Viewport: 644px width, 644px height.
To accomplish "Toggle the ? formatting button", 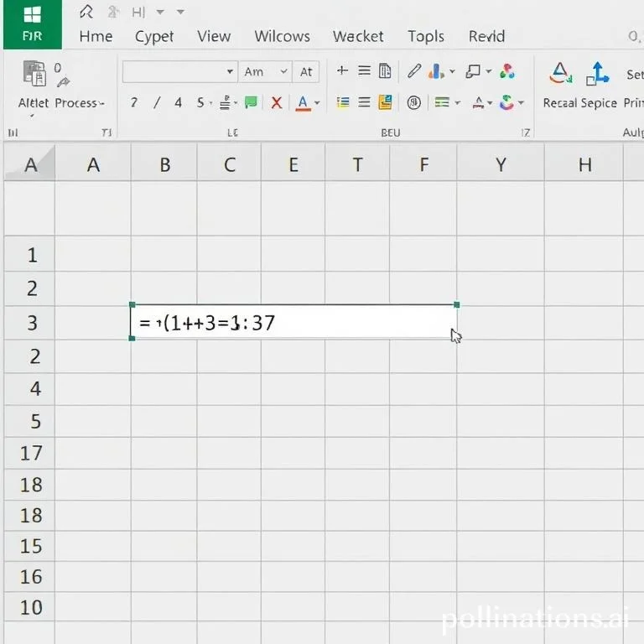I will pyautogui.click(x=134, y=102).
